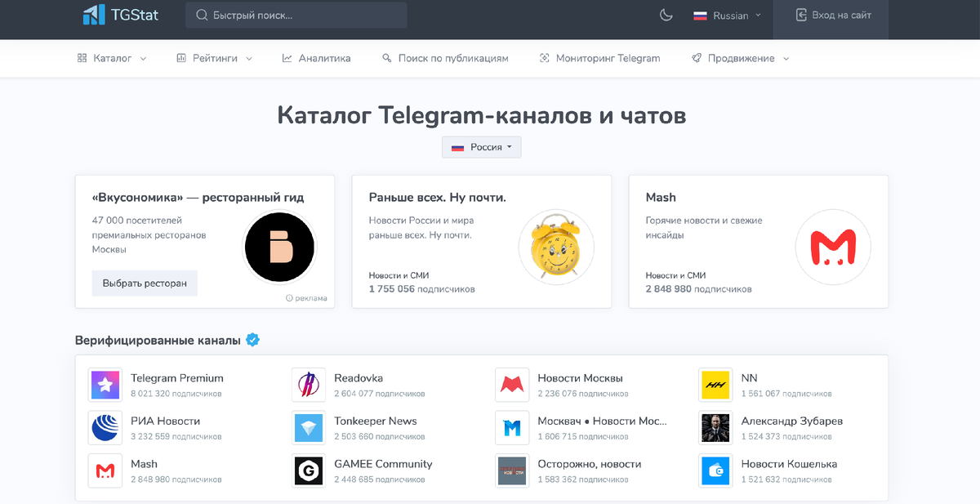The width and height of the screenshot is (980, 504).
Task: Open the Новости Москвы channel link
Action: pos(581,378)
